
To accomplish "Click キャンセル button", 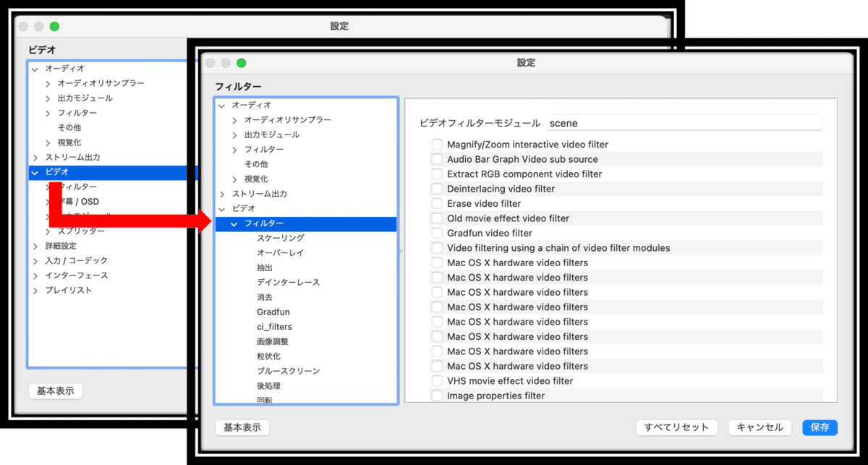I will (x=760, y=427).
